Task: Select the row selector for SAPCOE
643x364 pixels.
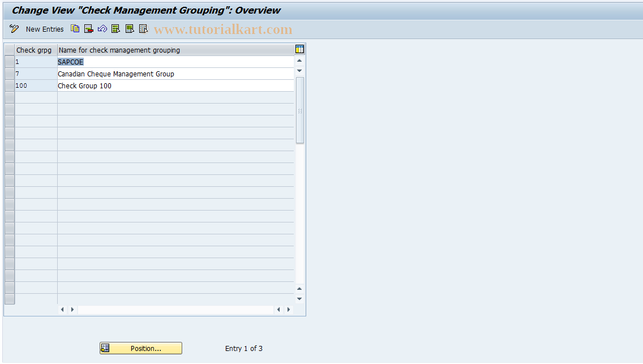Action: click(x=10, y=62)
